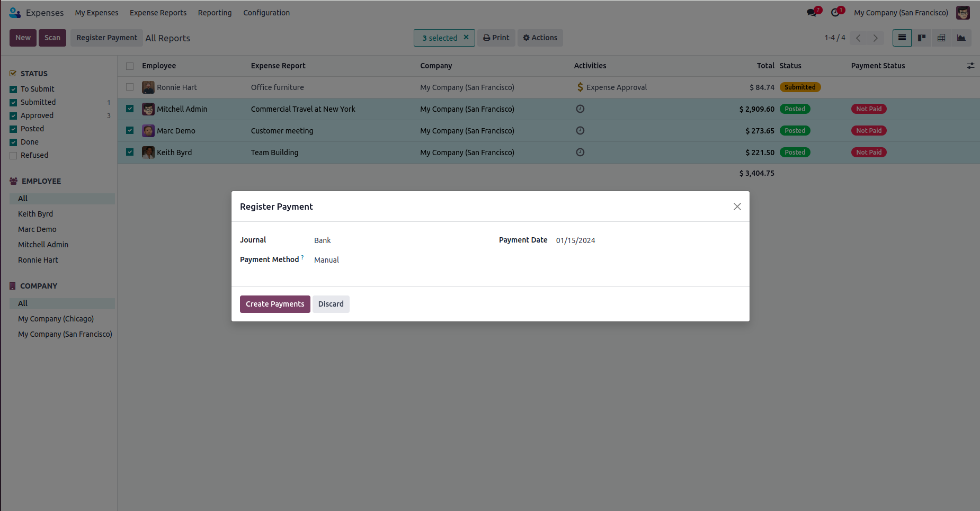Toggle the select-all header checkbox
This screenshot has width=980, height=511.
[x=130, y=66]
